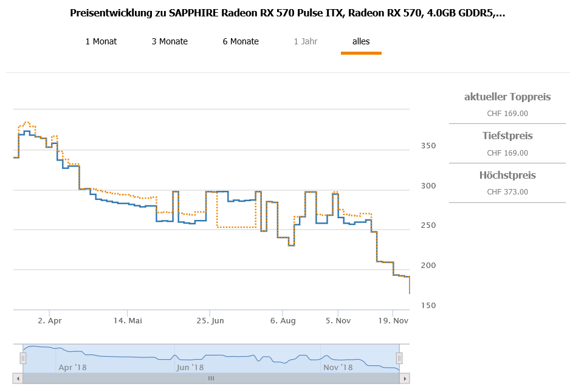Click the Jun '18 label in navigator

pos(190,367)
